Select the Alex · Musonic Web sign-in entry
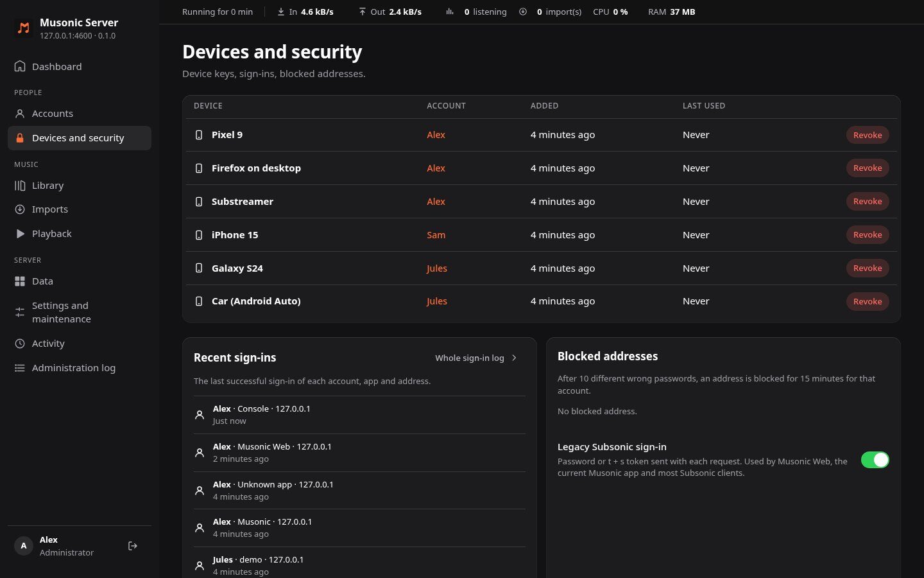This screenshot has height=578, width=924. (x=359, y=453)
